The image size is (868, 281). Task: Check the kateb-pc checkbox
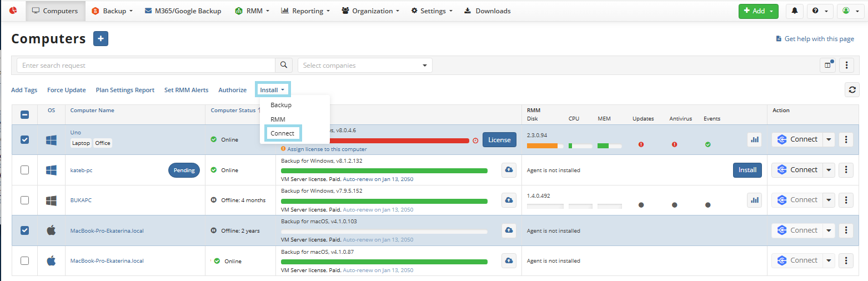click(25, 170)
